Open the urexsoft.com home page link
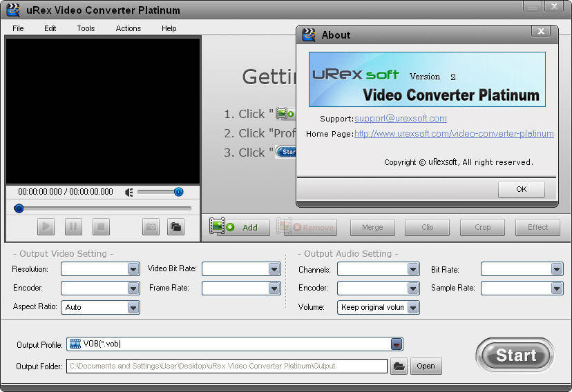This screenshot has width=572, height=392. pyautogui.click(x=454, y=134)
